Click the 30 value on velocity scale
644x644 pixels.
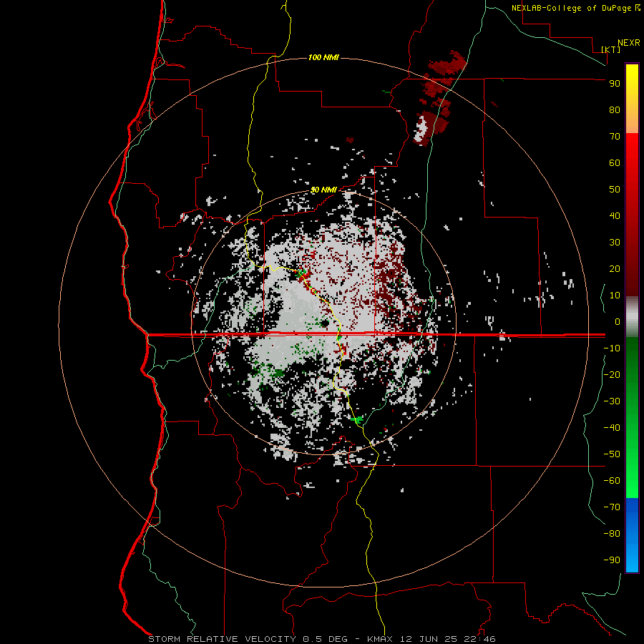[615, 243]
